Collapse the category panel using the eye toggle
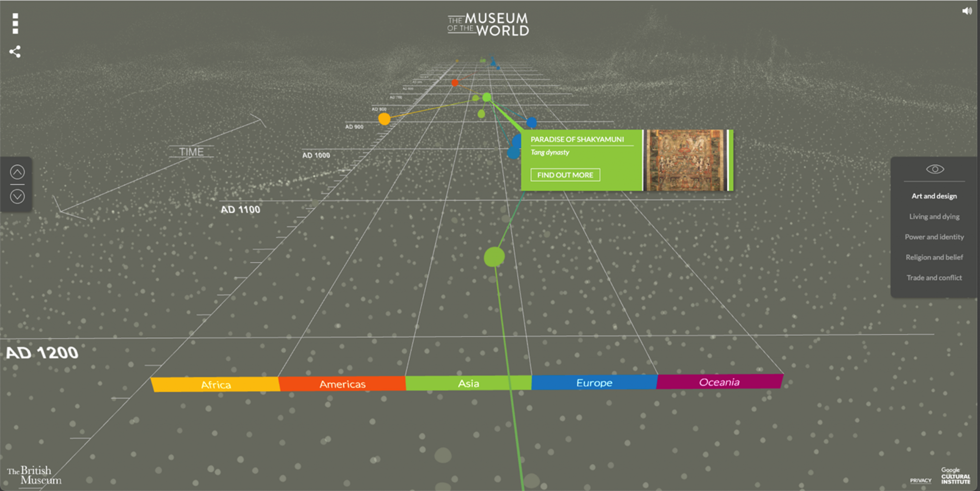Viewport: 980px width, 491px height. tap(934, 168)
